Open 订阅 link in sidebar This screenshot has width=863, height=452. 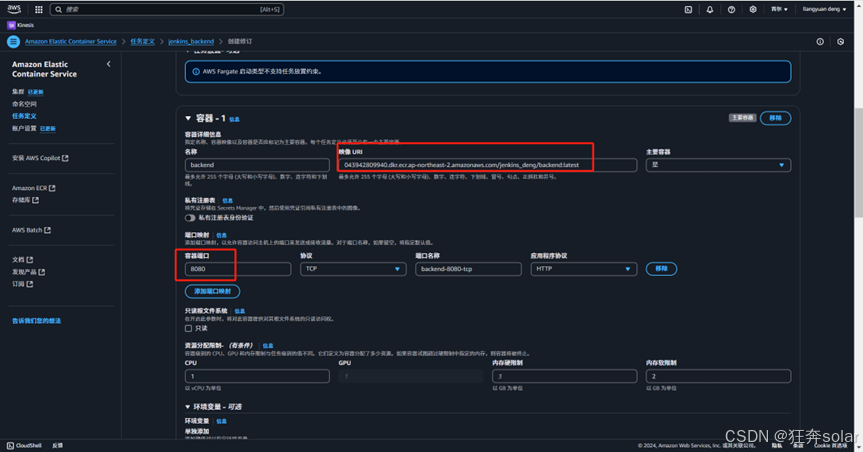23,284
